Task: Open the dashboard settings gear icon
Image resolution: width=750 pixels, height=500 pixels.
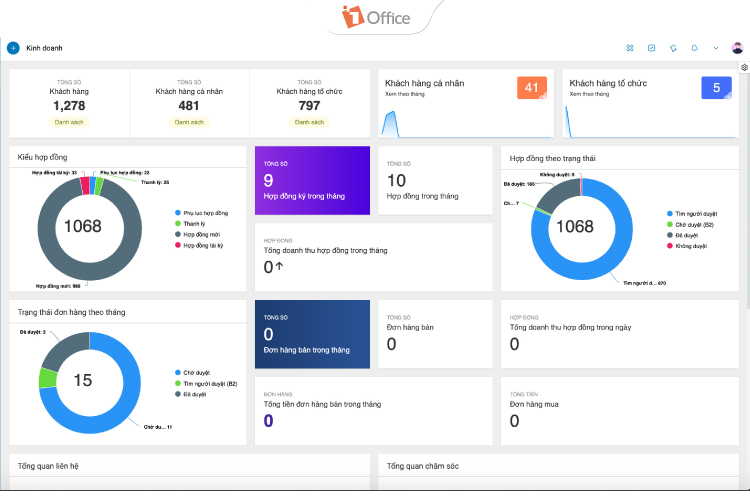Action: [745, 67]
